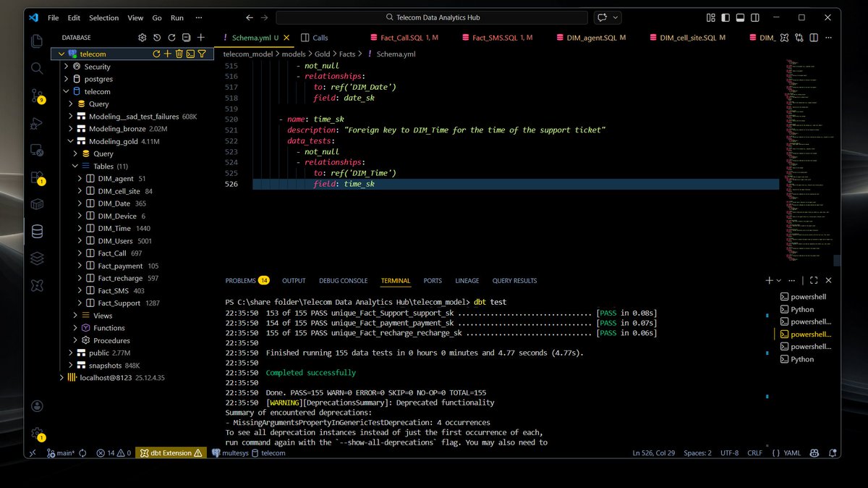Create a new terminal with plus
This screenshot has height=488, width=868.
point(770,280)
